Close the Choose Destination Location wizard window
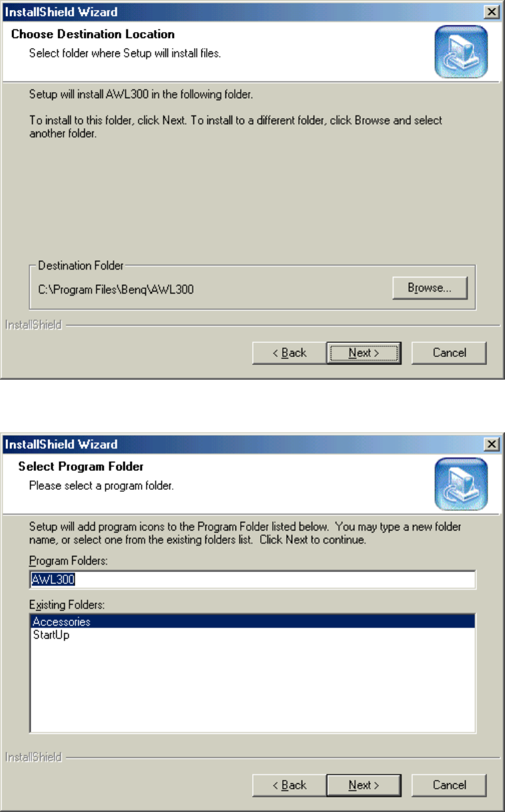 coord(492,13)
